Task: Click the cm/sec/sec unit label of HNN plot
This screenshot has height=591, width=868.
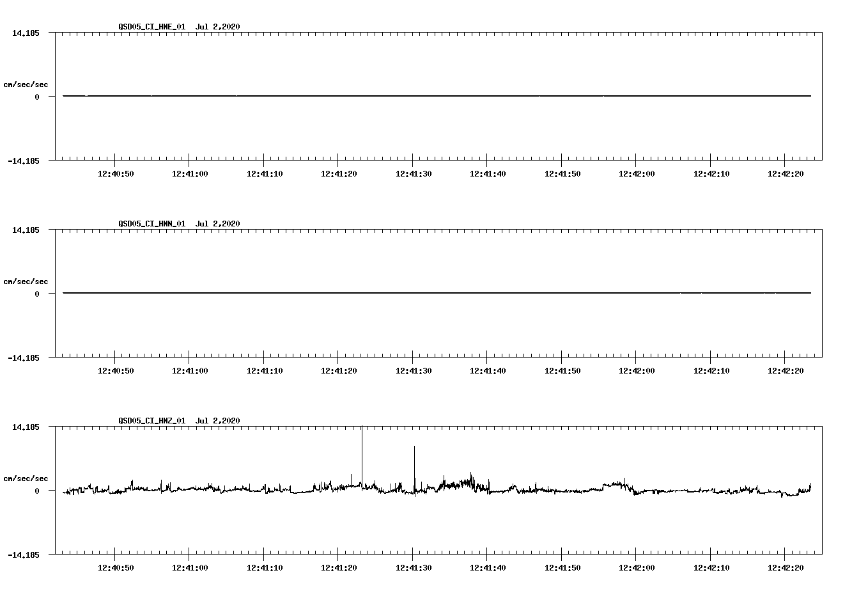Action: [26, 281]
